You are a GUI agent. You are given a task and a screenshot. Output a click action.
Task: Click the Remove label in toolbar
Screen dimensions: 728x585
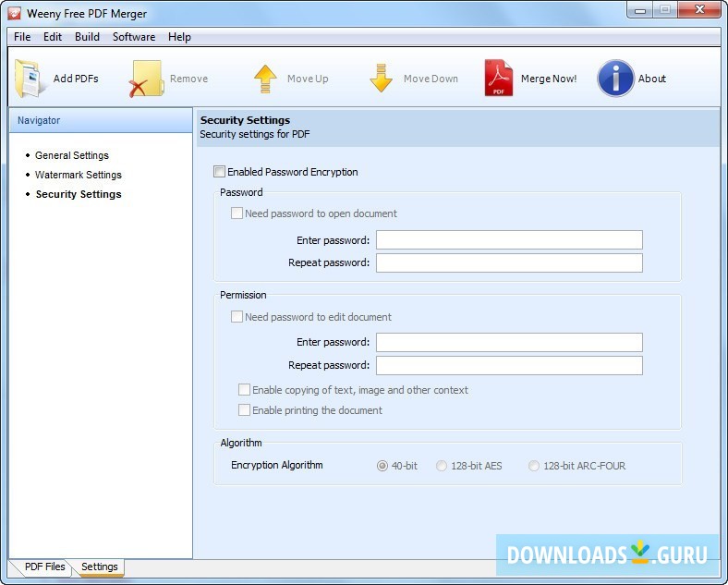[188, 79]
